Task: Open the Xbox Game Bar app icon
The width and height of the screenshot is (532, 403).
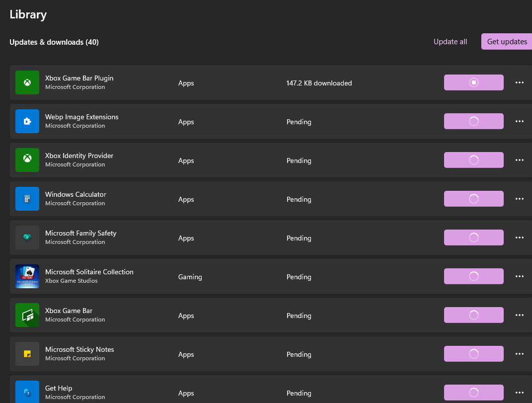Action: point(27,315)
